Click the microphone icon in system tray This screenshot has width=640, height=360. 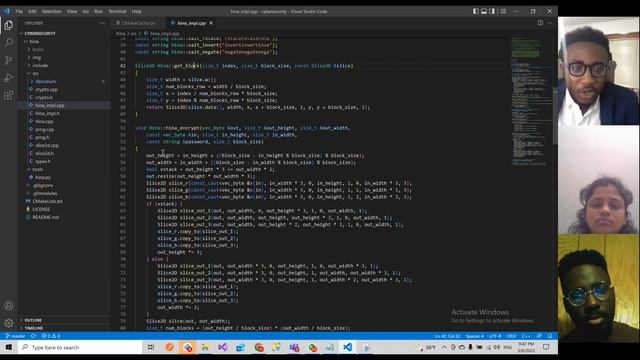point(470,347)
